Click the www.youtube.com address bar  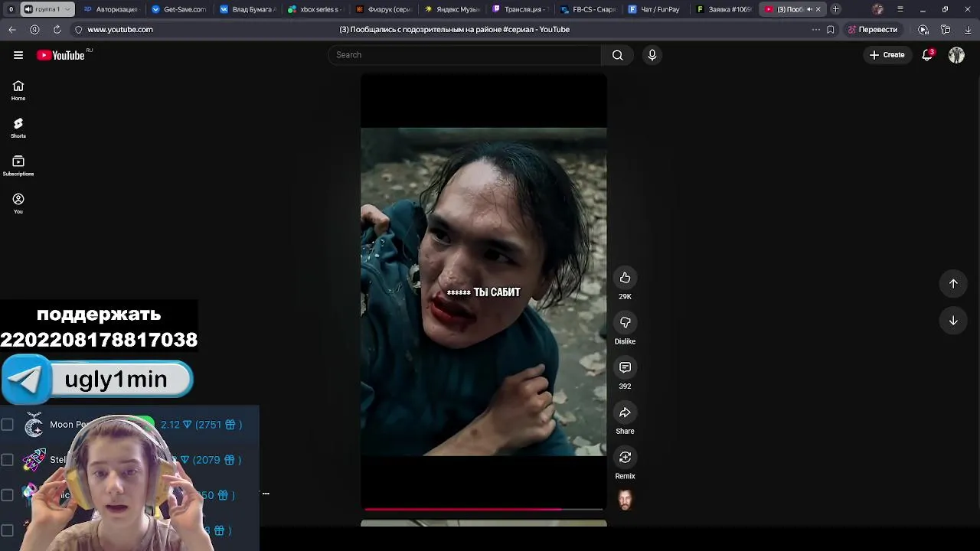click(120, 29)
